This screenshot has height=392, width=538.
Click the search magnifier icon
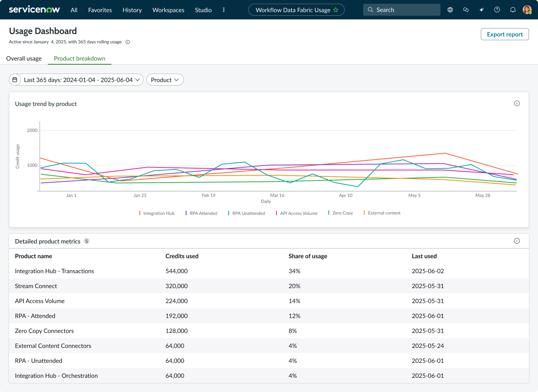(x=371, y=10)
